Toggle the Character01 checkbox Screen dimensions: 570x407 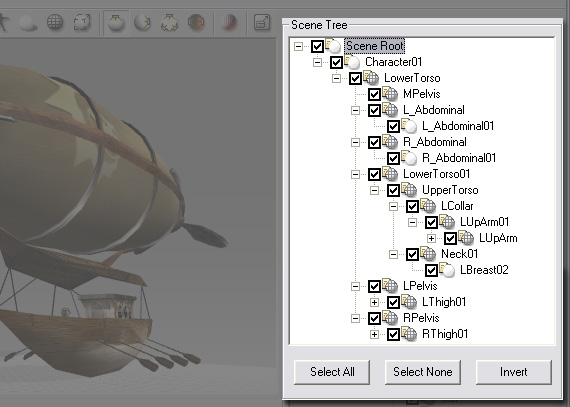336,62
